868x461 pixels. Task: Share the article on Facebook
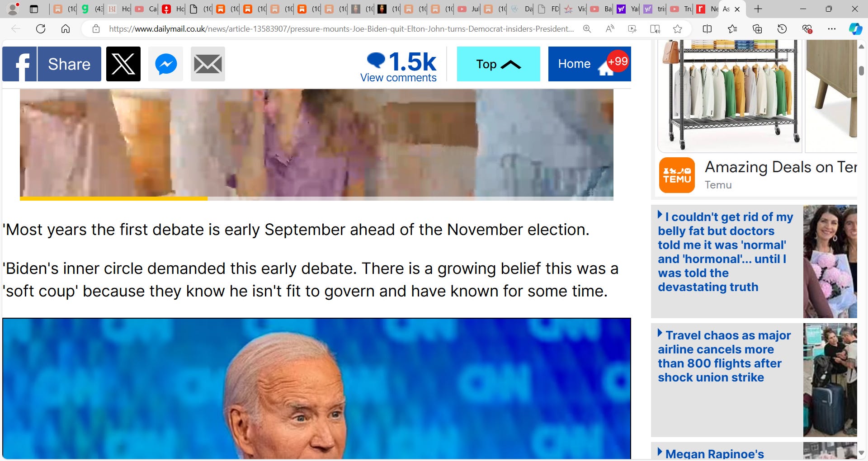(x=52, y=64)
